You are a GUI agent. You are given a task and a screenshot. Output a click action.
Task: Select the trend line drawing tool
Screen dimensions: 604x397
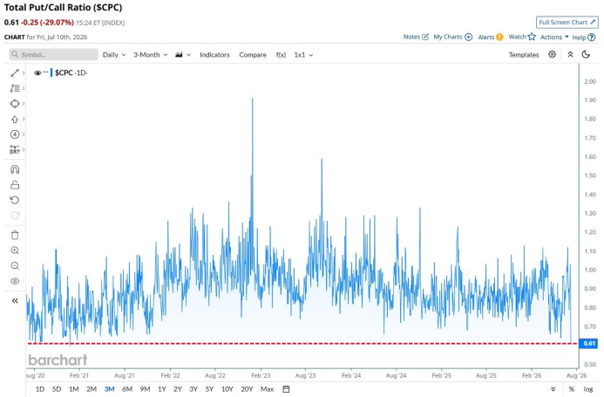pyautogui.click(x=15, y=73)
